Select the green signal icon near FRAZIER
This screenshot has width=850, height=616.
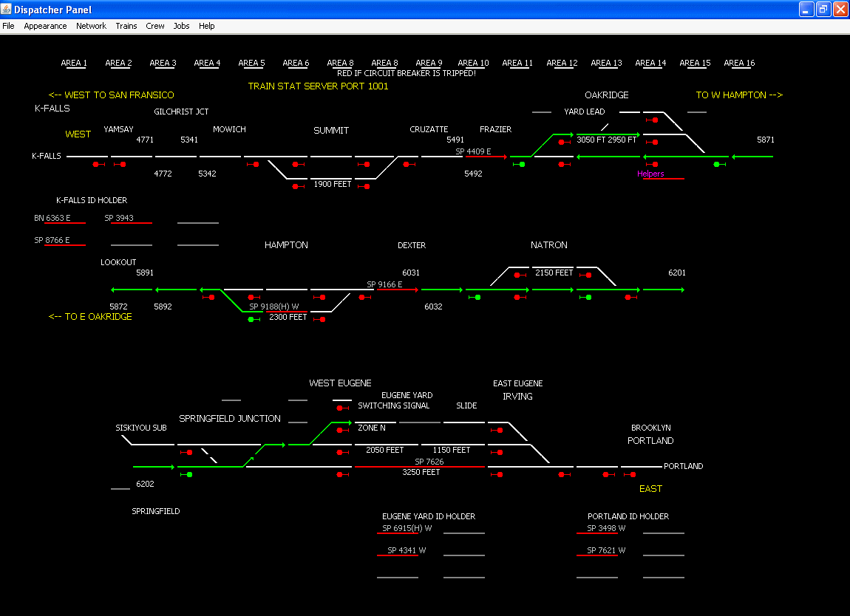click(520, 164)
